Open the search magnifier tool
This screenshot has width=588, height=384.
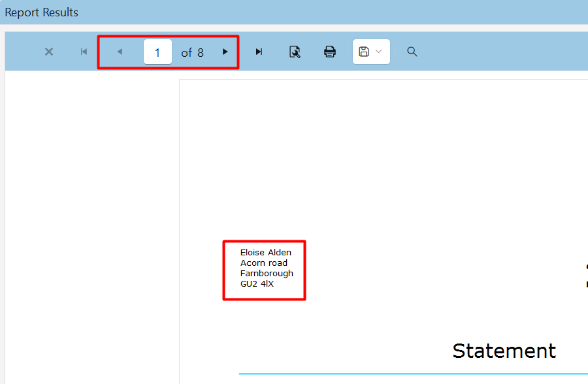click(x=412, y=52)
